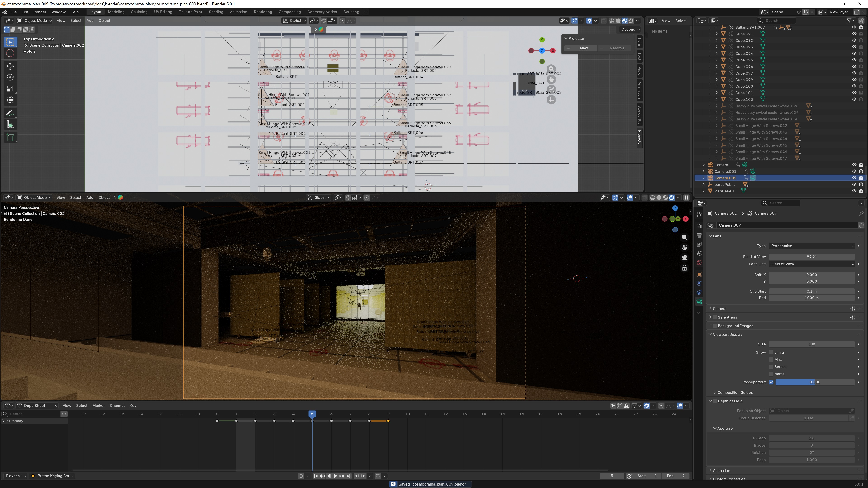This screenshot has height=488, width=868.
Task: Hide Cube.095 using its eye icon
Action: 854,60
